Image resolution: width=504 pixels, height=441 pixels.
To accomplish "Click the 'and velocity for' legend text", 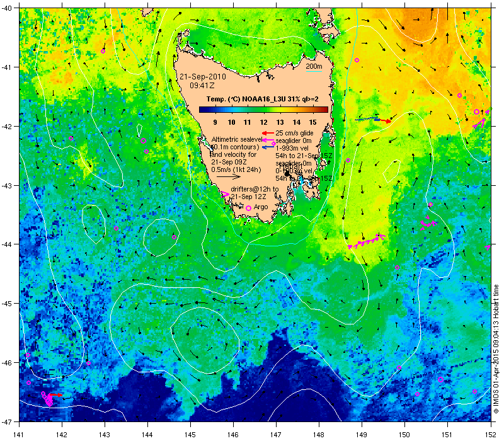I will tap(234, 154).
